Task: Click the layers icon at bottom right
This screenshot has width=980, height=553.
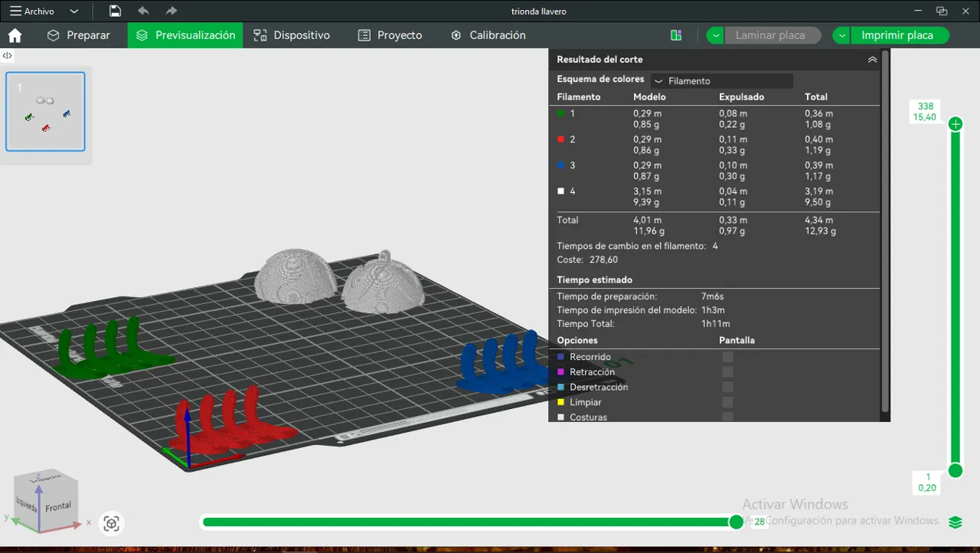Action: coord(955,522)
